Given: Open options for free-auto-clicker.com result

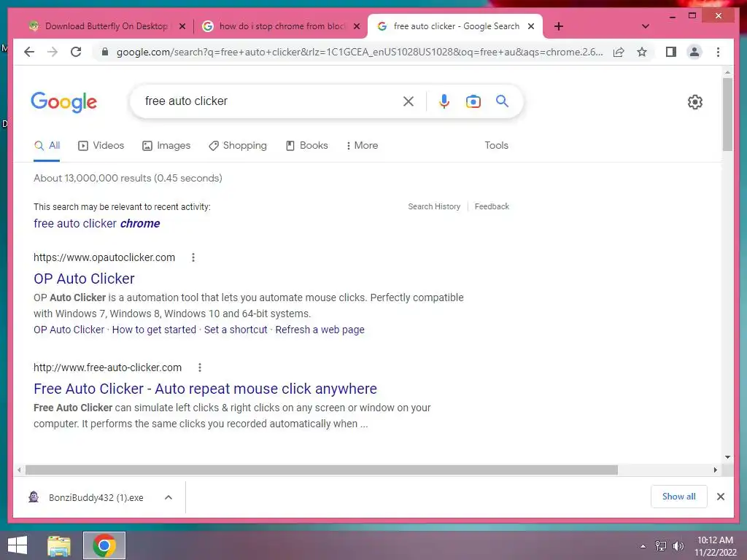Looking at the screenshot, I should [200, 367].
